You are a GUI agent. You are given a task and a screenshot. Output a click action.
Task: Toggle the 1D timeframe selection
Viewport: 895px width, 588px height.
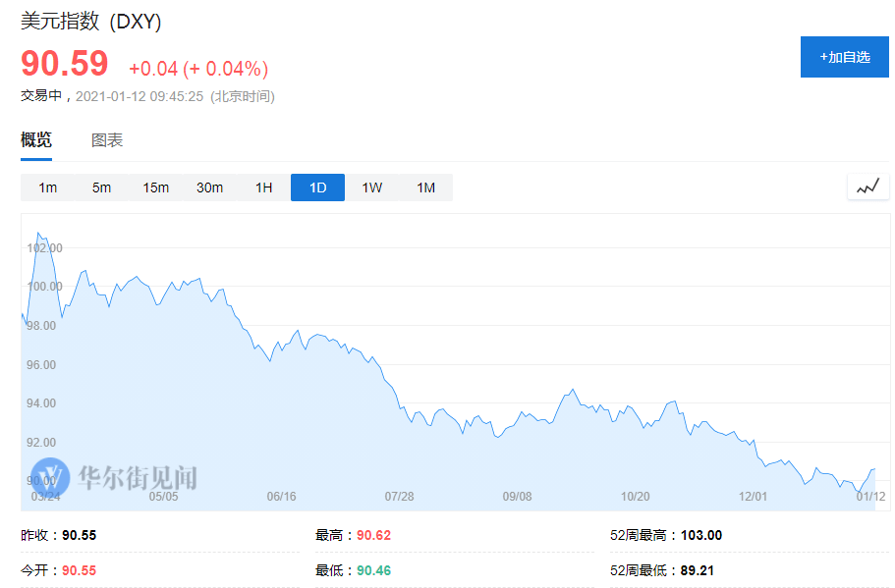[317, 187]
